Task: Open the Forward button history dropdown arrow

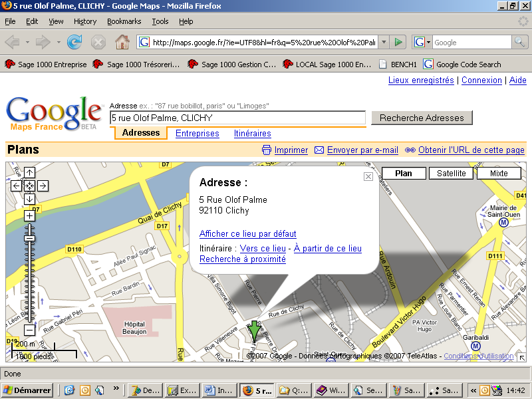Action: coord(59,43)
